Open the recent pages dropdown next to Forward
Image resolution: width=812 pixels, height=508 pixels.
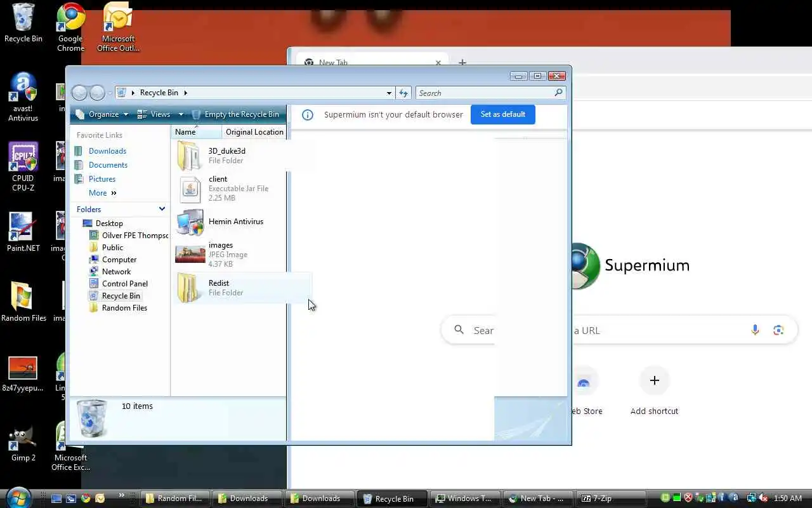click(x=110, y=93)
